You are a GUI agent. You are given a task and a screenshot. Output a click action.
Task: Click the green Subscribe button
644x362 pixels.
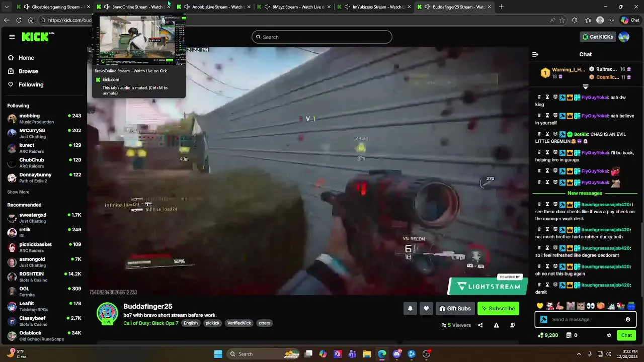coord(498,308)
